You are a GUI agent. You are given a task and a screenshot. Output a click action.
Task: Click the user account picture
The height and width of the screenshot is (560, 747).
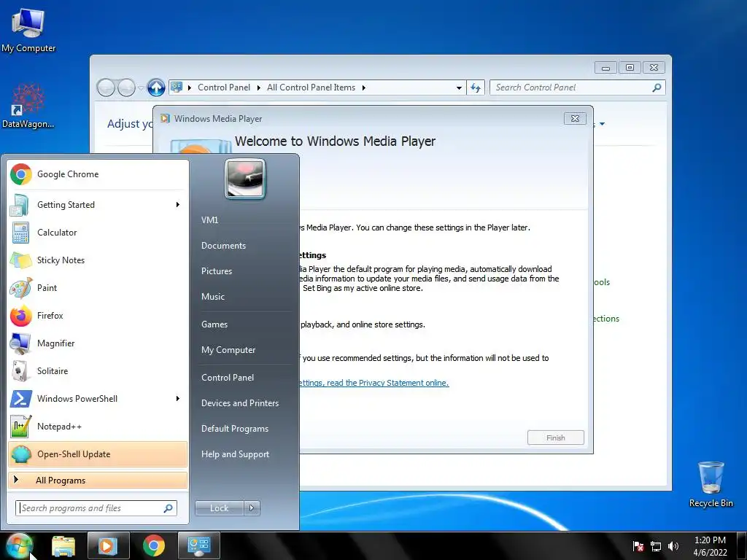[x=245, y=179]
